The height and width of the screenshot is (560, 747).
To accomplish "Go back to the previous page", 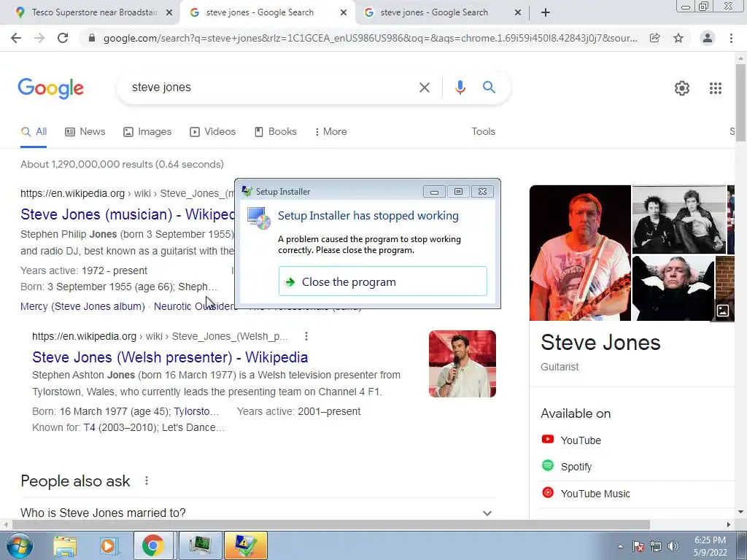I will tap(16, 38).
